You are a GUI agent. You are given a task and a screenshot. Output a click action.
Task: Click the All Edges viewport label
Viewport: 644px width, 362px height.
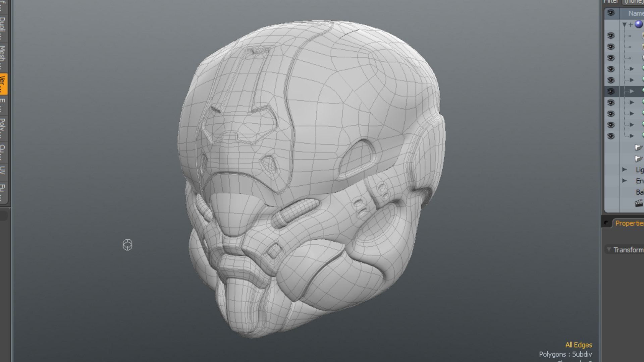pyautogui.click(x=578, y=345)
